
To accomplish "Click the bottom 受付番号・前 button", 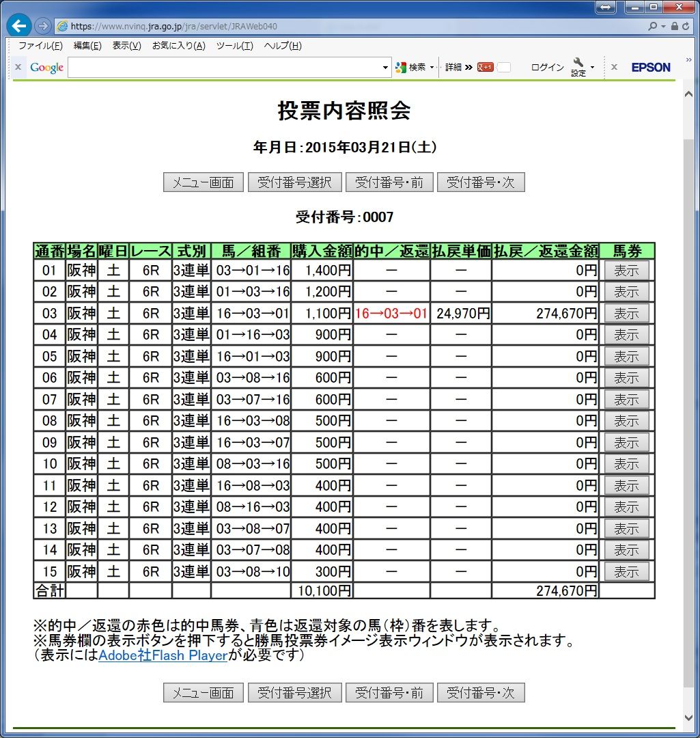I will tap(389, 693).
